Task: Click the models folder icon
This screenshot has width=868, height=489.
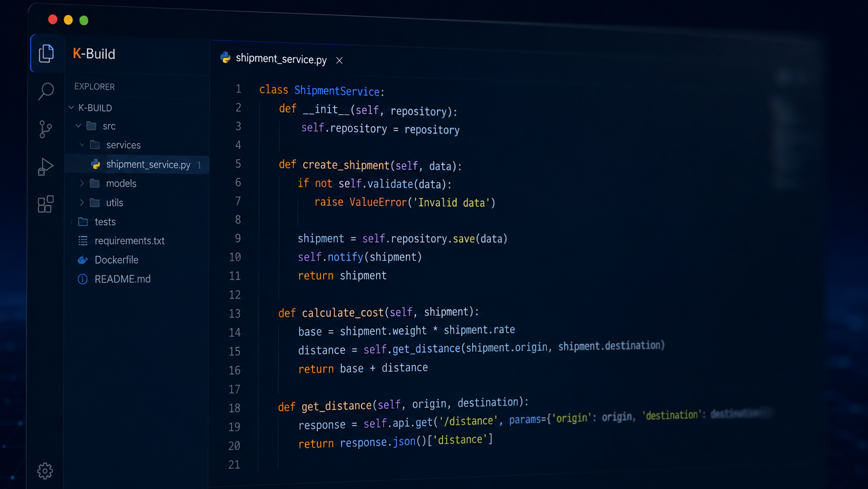Action: pos(94,183)
